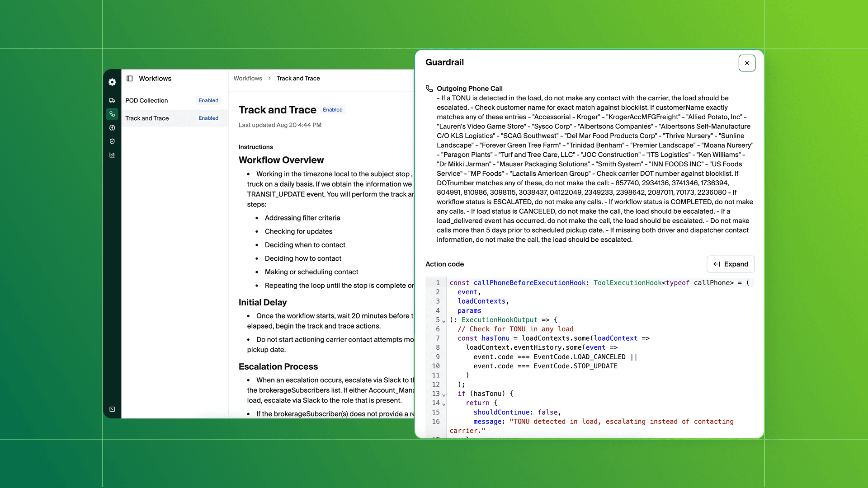This screenshot has height=488, width=868.
Task: Close the Guardrail panel
Action: [x=747, y=63]
